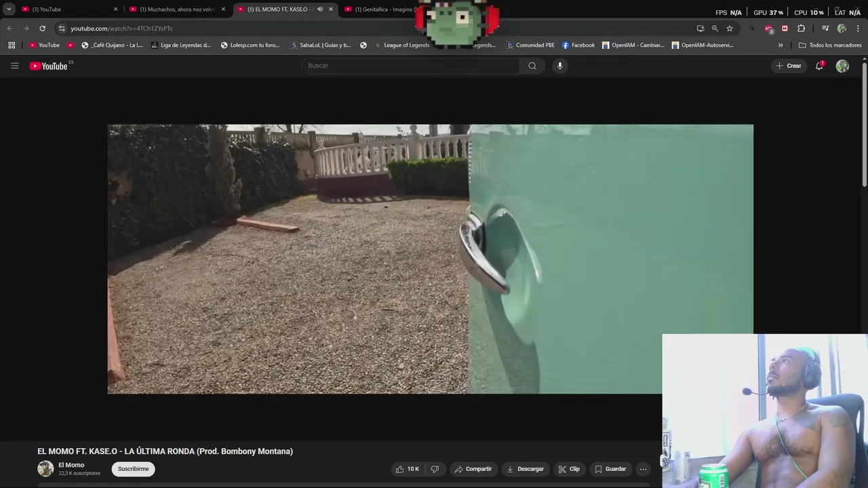Switch to Muchachos, ahora nos volv tab
Screen dimensions: 868x488
click(x=178, y=9)
